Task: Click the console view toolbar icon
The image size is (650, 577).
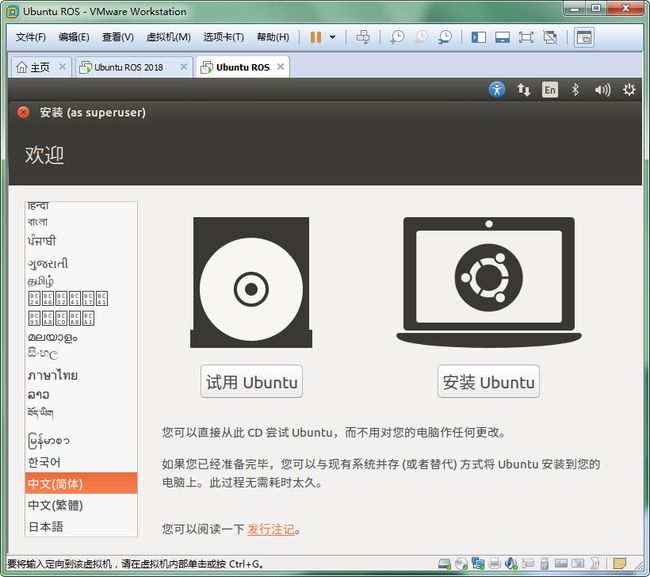Action: point(584,38)
